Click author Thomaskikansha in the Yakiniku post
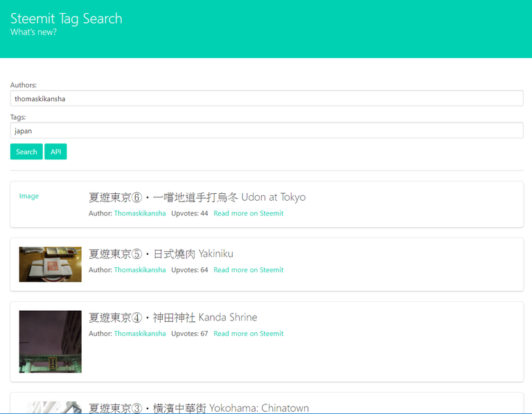 click(x=140, y=270)
